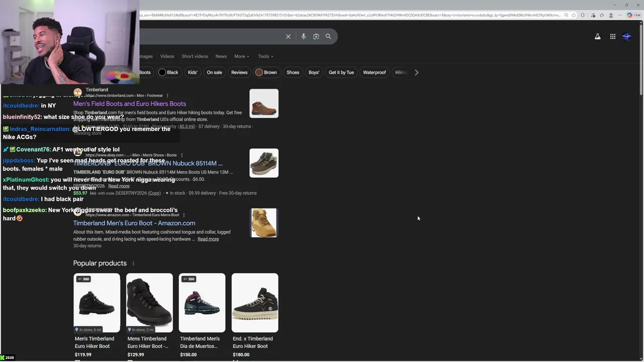Switch to the News tab
This screenshot has width=644, height=362.
(221, 56)
